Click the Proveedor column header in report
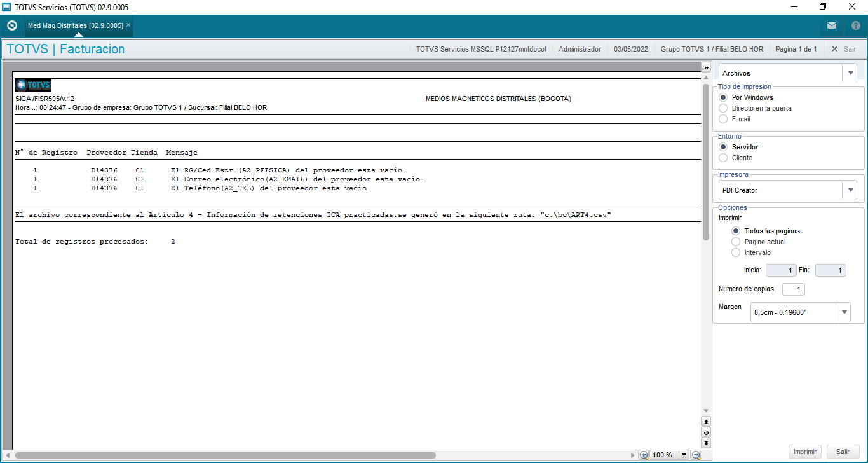Screen dimensions: 868x463 pyautogui.click(x=107, y=153)
